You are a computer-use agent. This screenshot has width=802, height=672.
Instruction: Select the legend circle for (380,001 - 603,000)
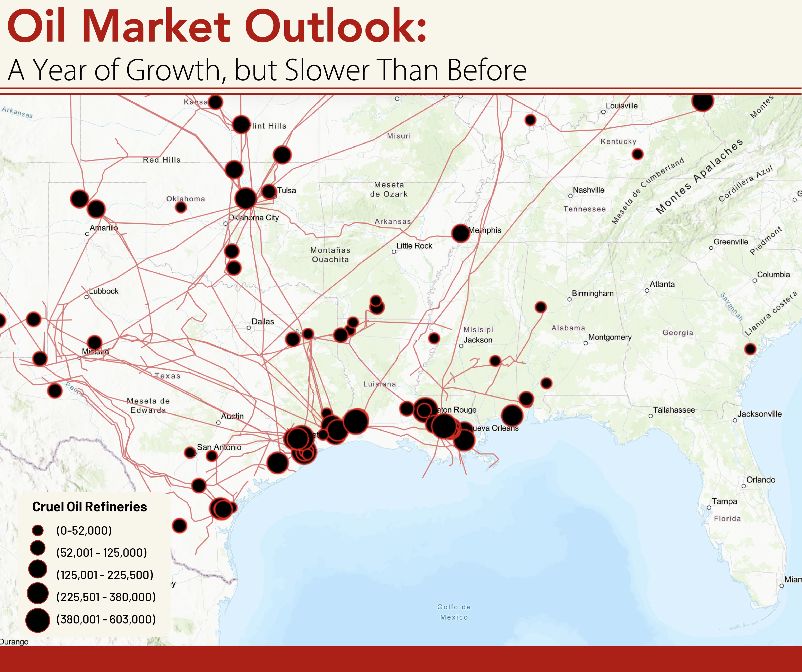coord(38,620)
